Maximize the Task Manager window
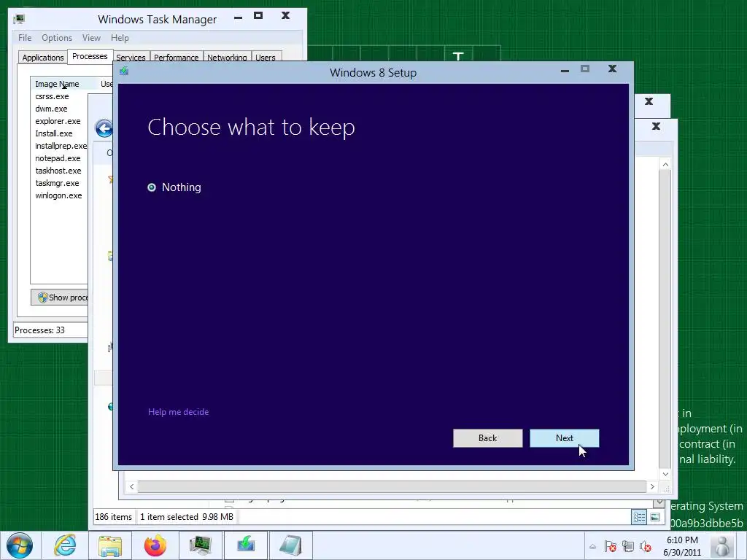 pyautogui.click(x=258, y=16)
